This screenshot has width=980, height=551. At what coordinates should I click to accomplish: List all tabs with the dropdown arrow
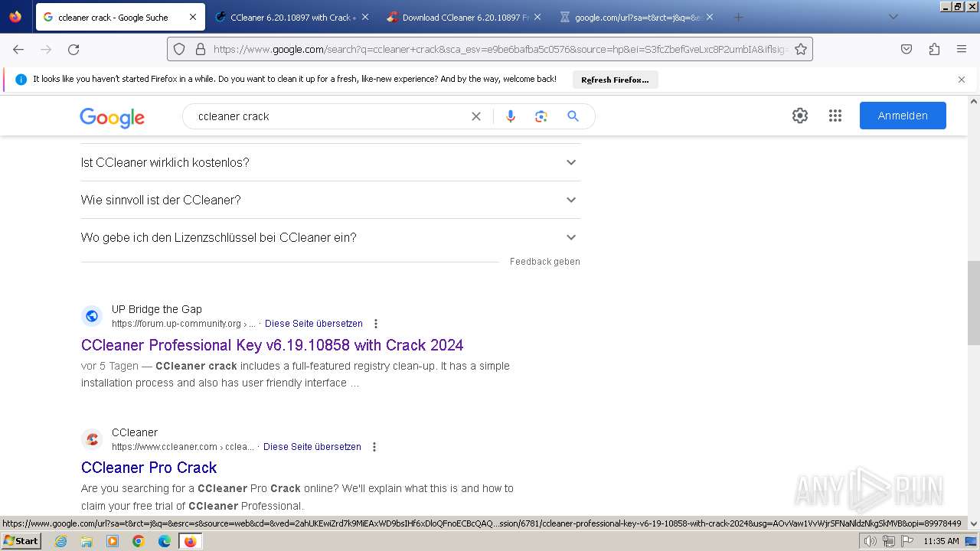click(893, 17)
